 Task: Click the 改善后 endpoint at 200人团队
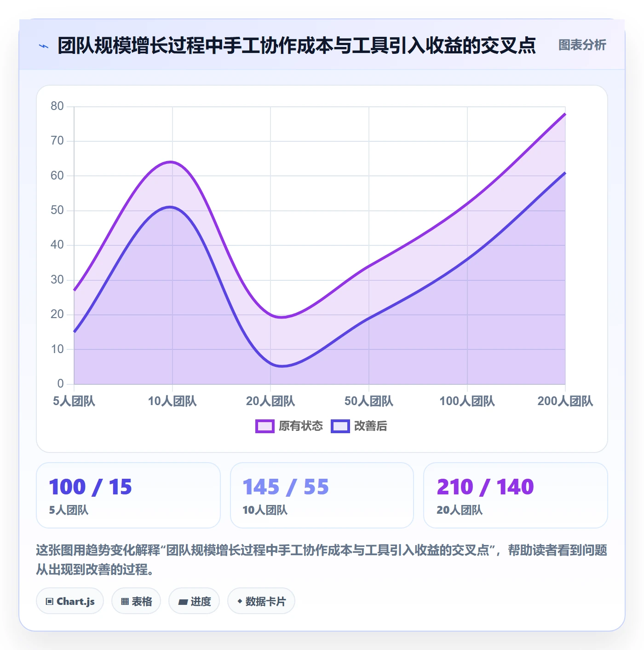[565, 173]
